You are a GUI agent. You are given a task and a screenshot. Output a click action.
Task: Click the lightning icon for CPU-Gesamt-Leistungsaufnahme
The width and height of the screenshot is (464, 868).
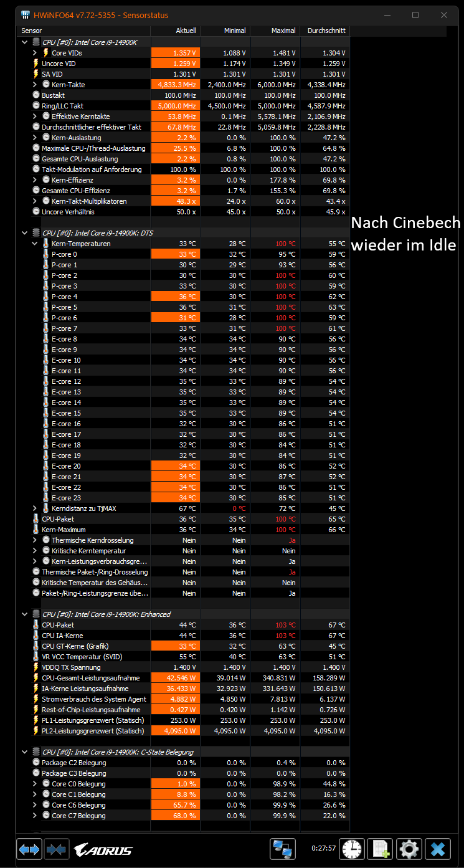point(36,678)
